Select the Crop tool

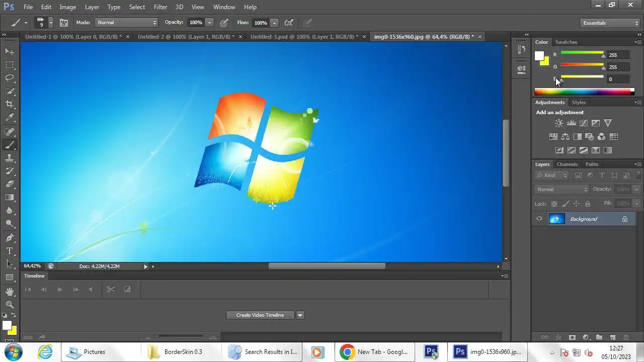(10, 104)
